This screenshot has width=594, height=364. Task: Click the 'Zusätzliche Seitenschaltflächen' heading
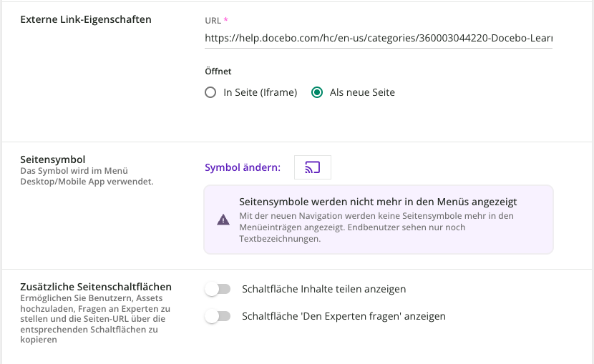[96, 287]
